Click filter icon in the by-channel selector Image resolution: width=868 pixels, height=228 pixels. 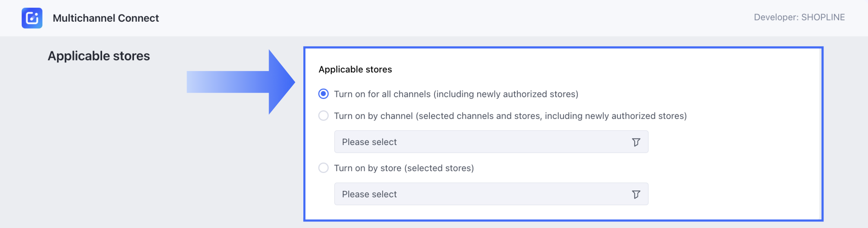[x=636, y=142]
